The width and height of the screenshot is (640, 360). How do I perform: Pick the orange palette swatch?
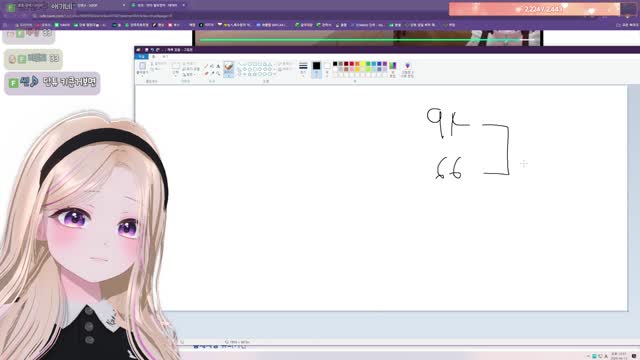[x=357, y=64]
